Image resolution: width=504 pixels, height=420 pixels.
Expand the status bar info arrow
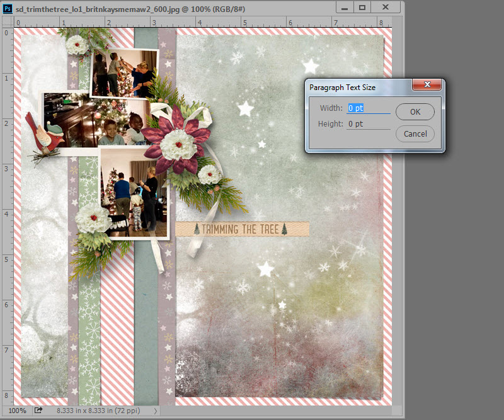(x=156, y=411)
